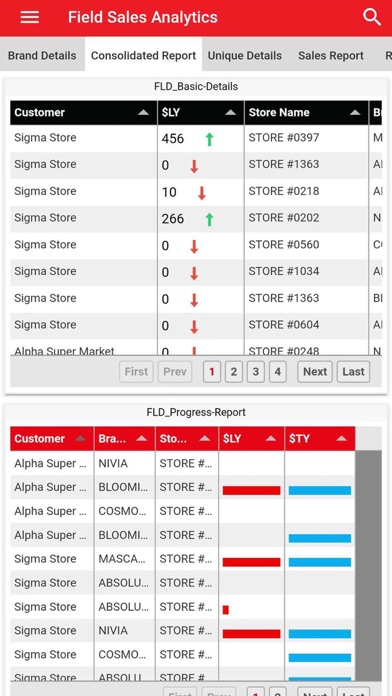
Task: Click Last in Basic-Details pagination
Action: pos(353,372)
